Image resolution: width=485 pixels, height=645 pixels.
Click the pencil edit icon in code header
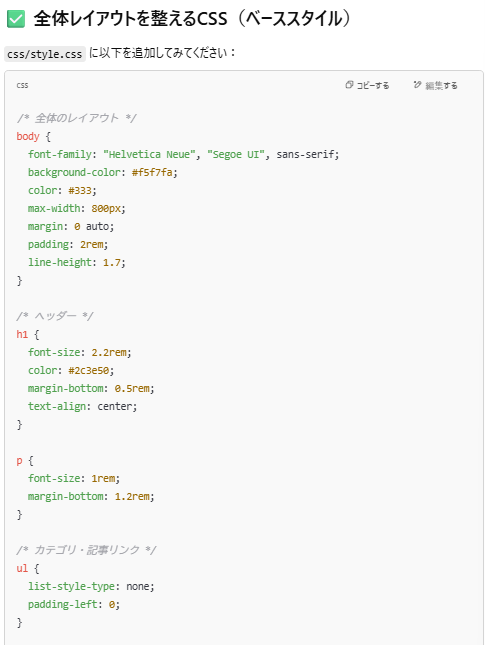(418, 85)
